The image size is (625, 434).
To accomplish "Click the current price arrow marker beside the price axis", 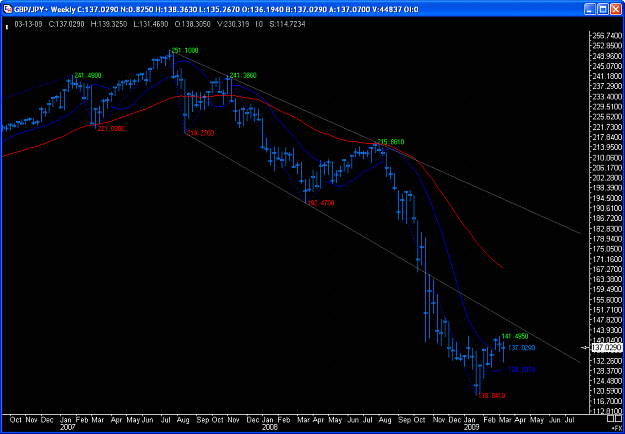I will tap(586, 348).
